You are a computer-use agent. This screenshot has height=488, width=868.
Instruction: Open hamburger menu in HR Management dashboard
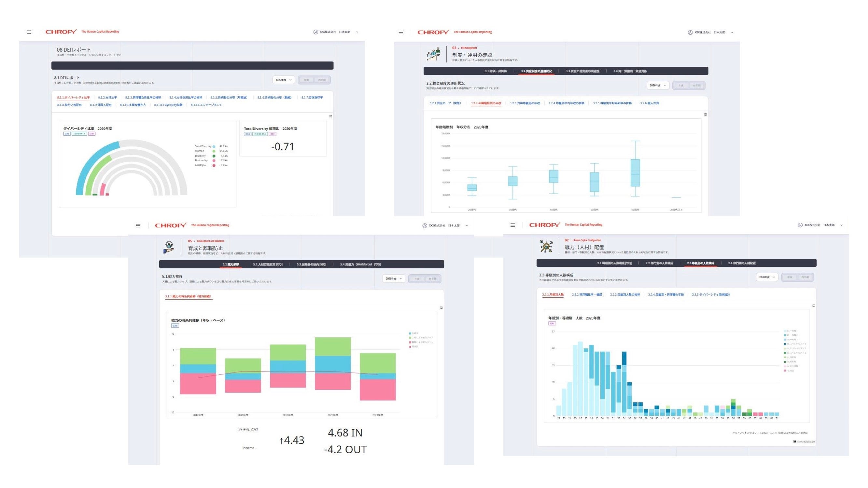point(401,33)
